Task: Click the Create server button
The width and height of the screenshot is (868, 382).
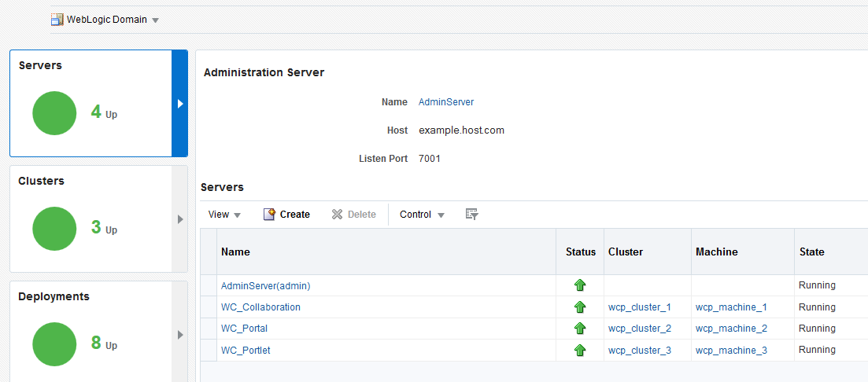Action: (286, 215)
